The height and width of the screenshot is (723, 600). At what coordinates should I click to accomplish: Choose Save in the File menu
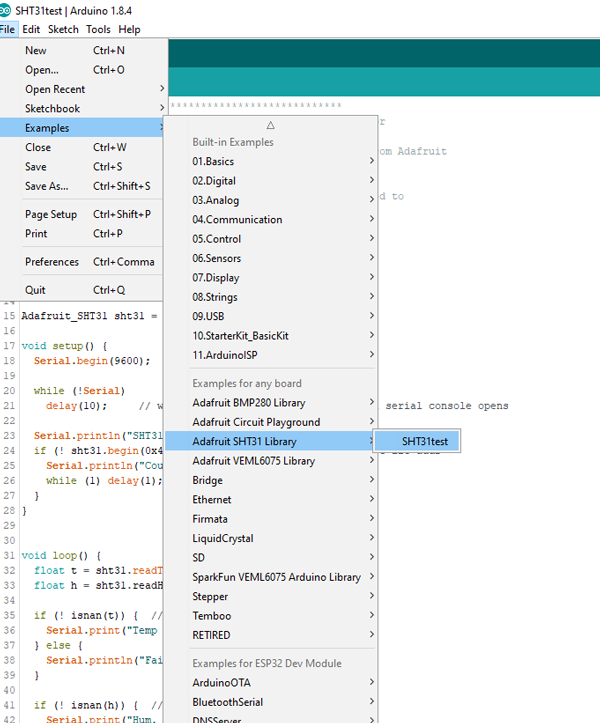(81, 166)
